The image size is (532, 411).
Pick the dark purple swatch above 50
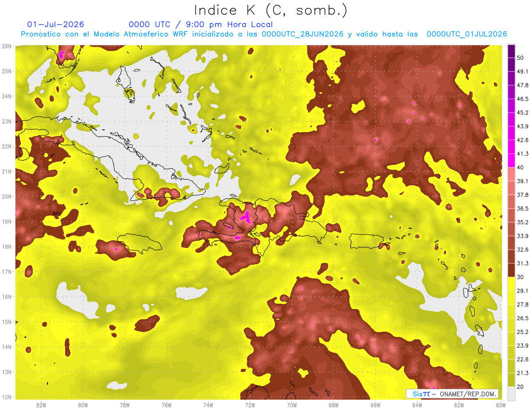pyautogui.click(x=511, y=51)
